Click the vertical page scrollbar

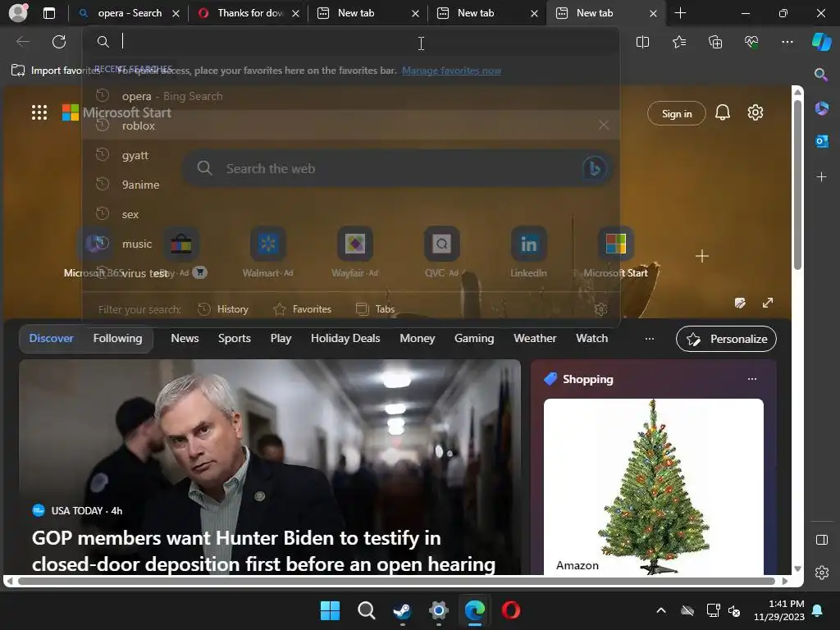[797, 184]
